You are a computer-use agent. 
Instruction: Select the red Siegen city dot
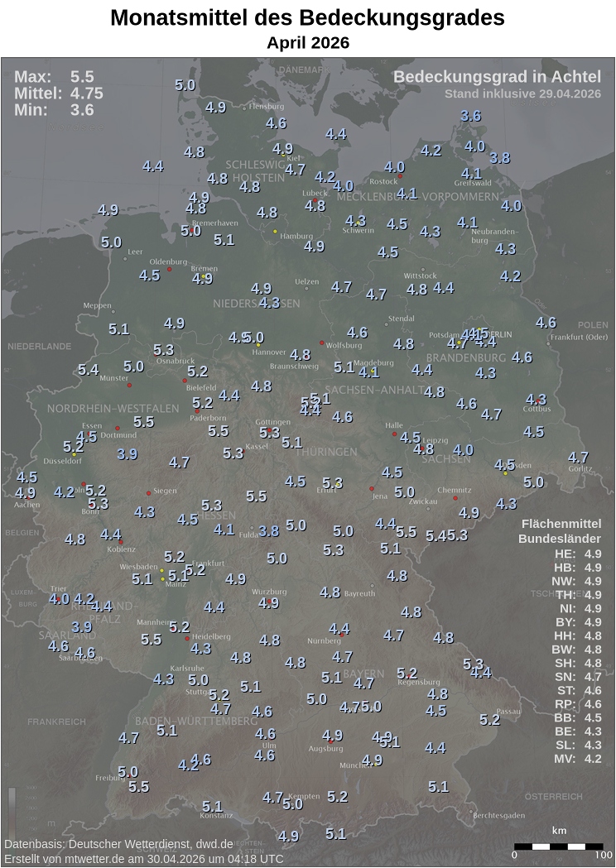click(x=149, y=493)
